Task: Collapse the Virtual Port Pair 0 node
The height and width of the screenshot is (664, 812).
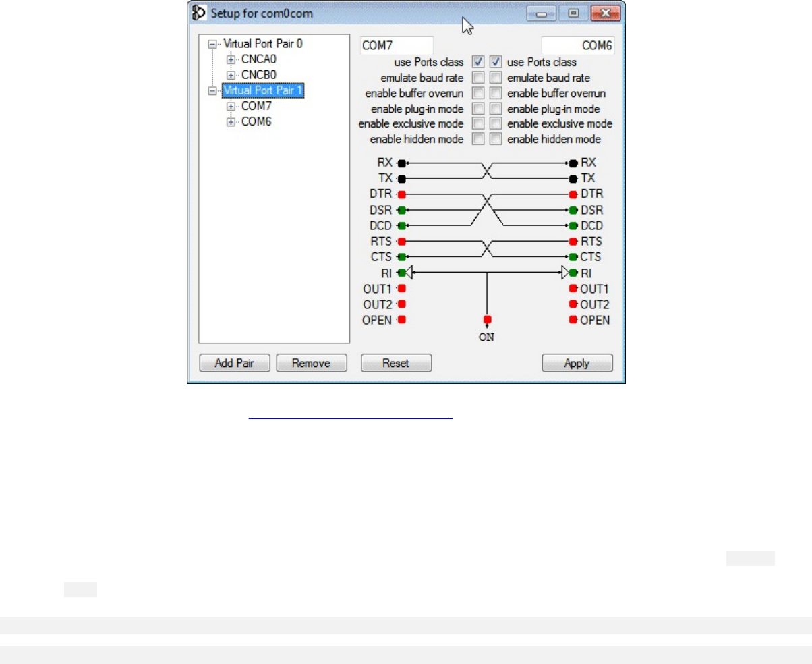Action: (213, 44)
